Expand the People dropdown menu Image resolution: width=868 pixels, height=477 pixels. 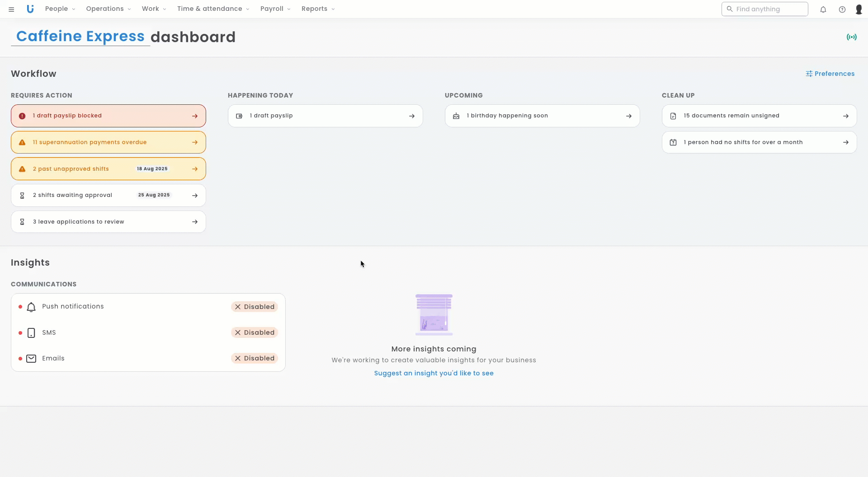click(60, 9)
